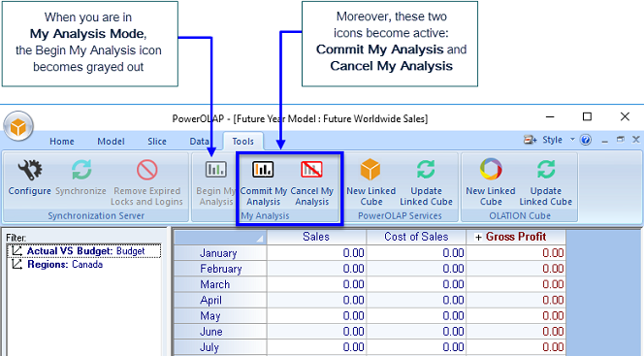Select the June row header

pyautogui.click(x=220, y=332)
